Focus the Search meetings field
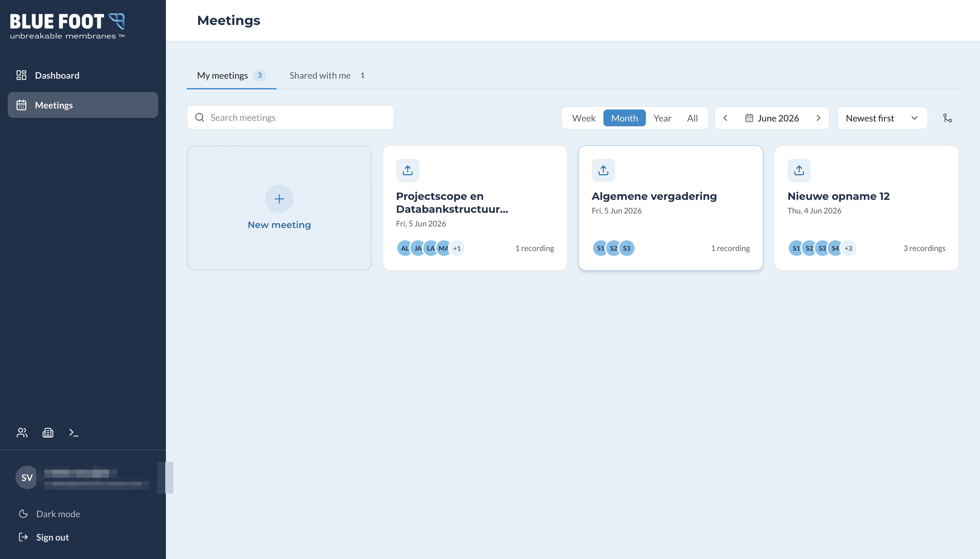 pyautogui.click(x=290, y=118)
